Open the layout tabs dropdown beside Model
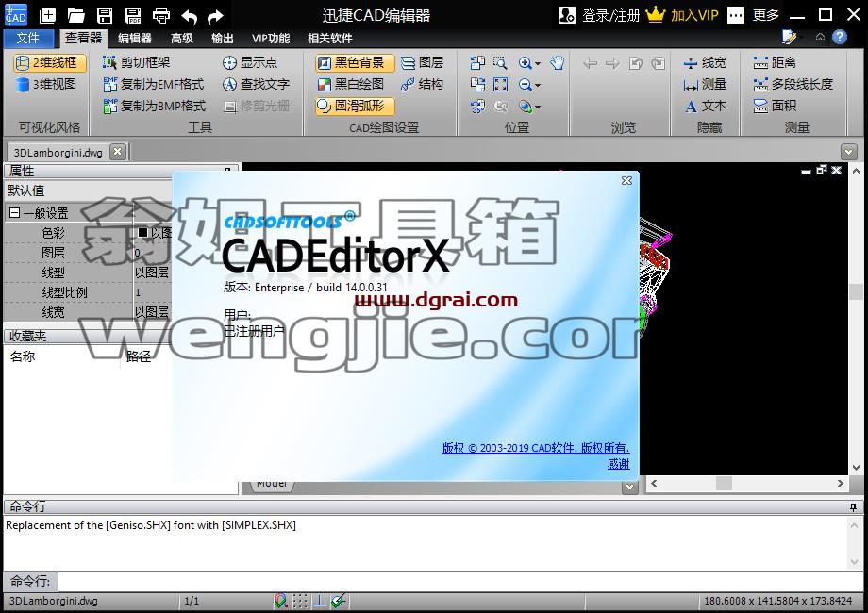The height and width of the screenshot is (613, 868). [629, 488]
